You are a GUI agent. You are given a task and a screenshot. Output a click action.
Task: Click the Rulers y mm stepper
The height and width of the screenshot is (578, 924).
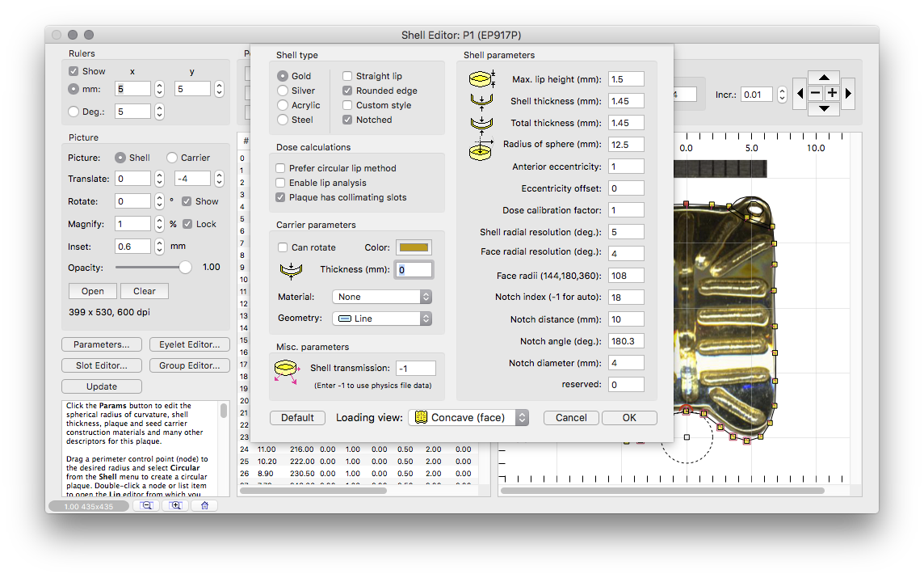[x=219, y=89]
